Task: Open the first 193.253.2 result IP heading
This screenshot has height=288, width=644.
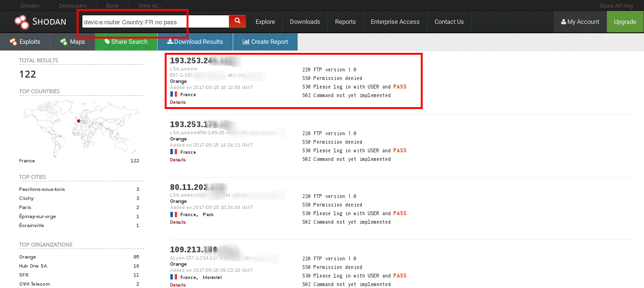Action: (x=205, y=61)
